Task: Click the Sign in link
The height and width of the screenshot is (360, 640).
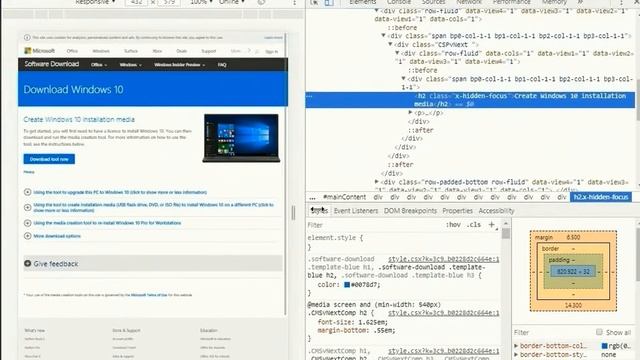Action: (271, 51)
